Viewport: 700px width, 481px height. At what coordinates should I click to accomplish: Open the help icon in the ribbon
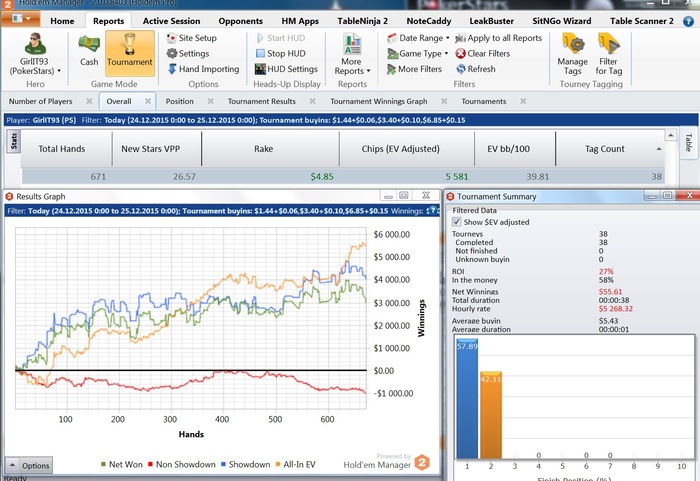pyautogui.click(x=688, y=21)
